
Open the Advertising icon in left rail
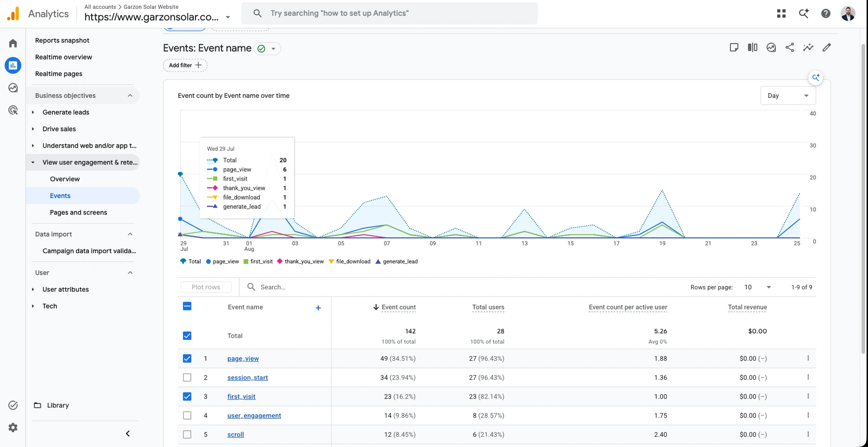(x=13, y=110)
